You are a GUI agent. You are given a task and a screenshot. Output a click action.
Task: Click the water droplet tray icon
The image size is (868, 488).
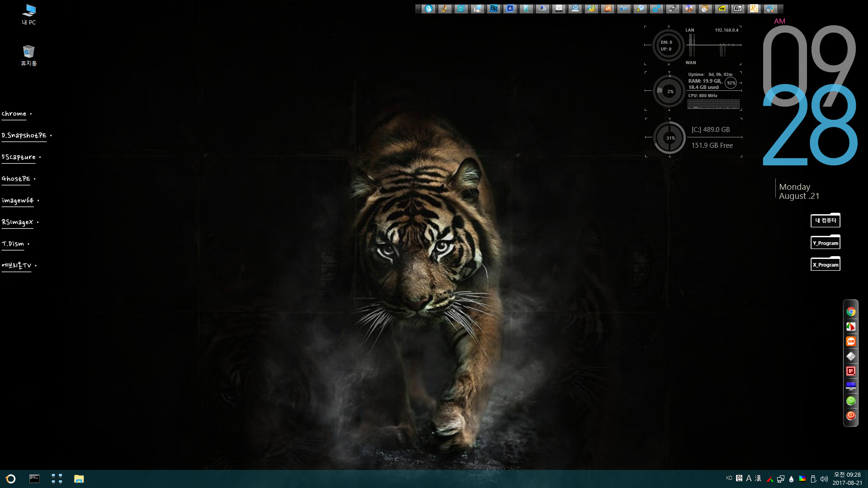coord(791,479)
